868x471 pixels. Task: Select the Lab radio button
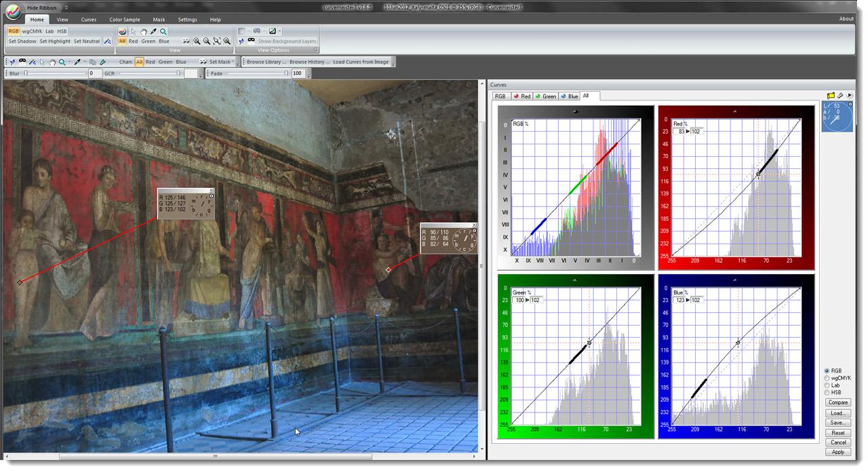click(827, 385)
